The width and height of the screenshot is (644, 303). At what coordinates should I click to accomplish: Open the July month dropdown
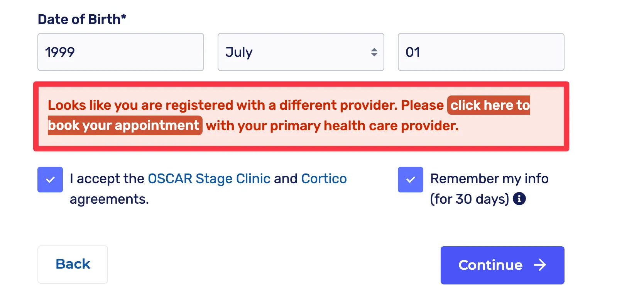(301, 52)
